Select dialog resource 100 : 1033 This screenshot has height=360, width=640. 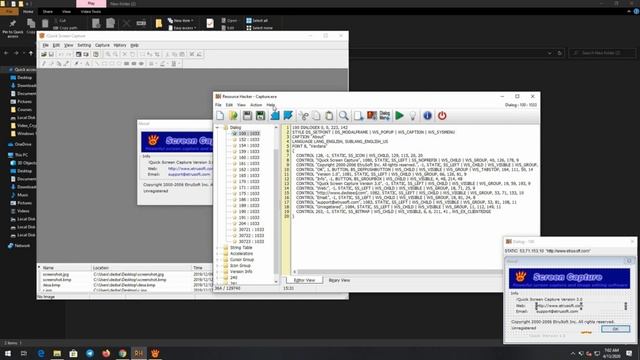[249, 133]
